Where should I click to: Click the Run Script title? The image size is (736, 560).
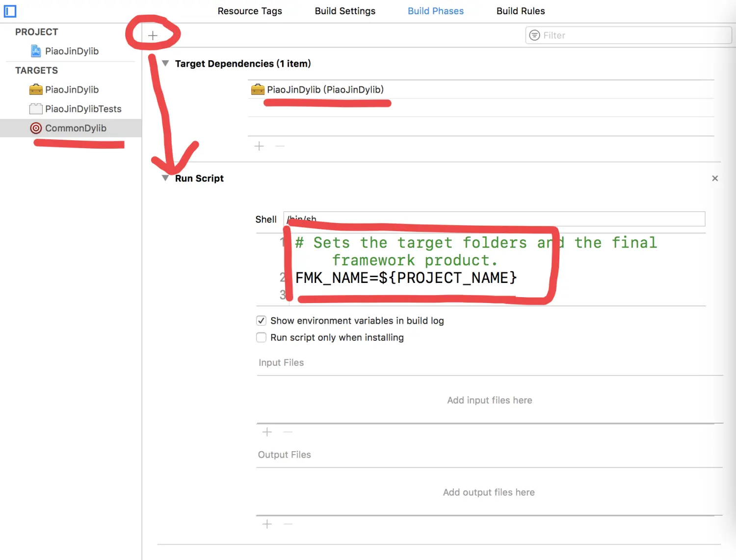coord(199,178)
